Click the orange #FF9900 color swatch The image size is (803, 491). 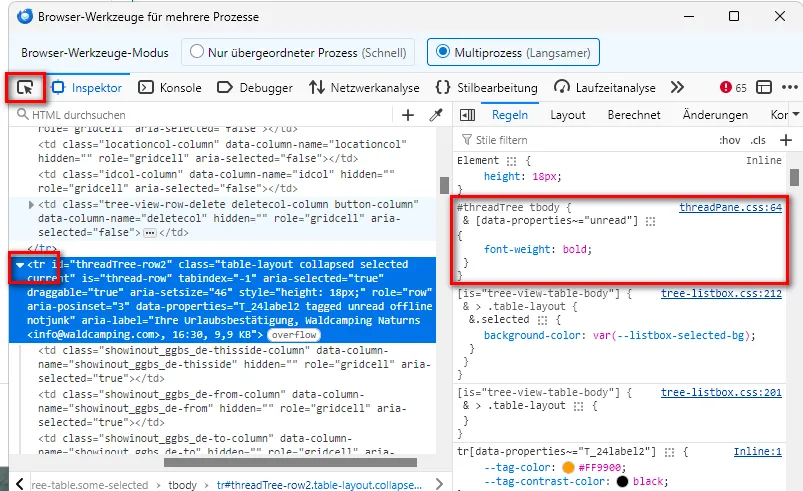pos(568,467)
